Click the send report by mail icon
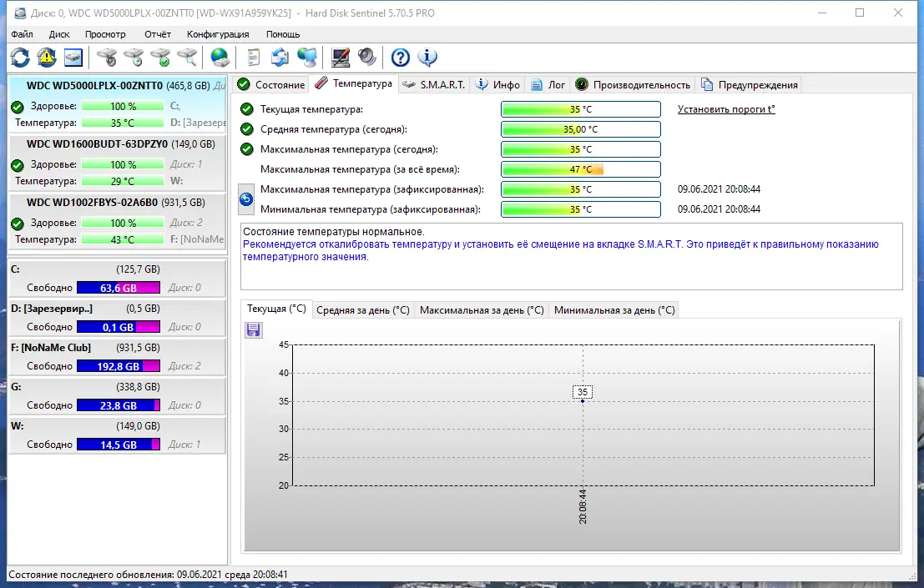924x588 pixels. tap(280, 57)
